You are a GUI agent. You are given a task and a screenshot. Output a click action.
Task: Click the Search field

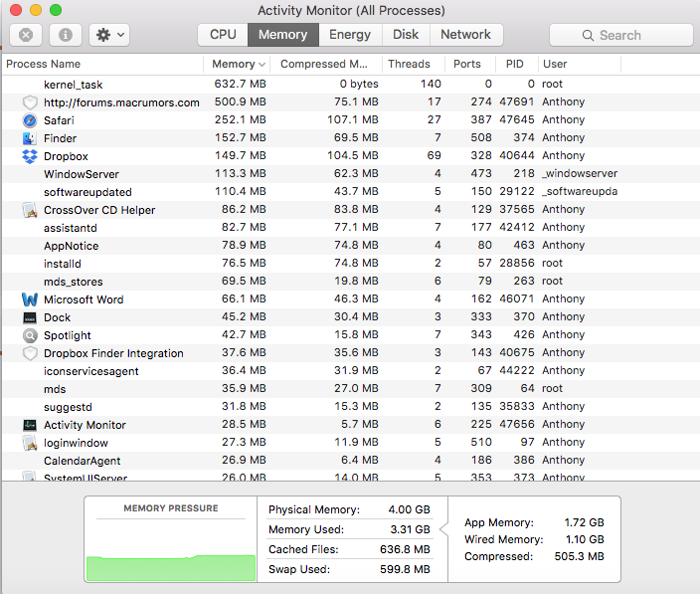[x=621, y=35]
